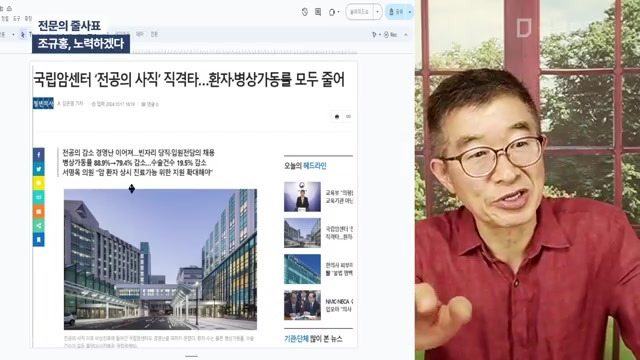Click the teal share icon under the yellow KakaoTalk icon
The width and height of the screenshot is (640, 360).
tap(39, 197)
